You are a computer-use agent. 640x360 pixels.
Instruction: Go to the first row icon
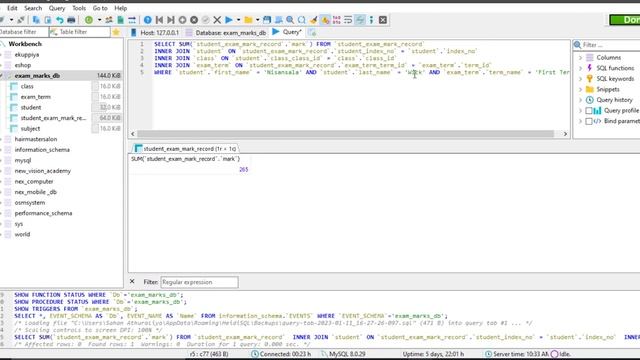[x=159, y=20]
